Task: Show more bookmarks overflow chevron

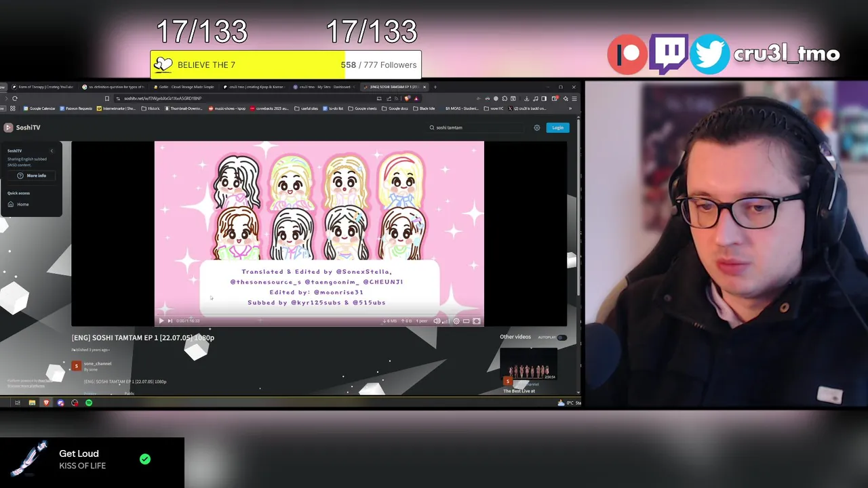Action: [x=570, y=108]
